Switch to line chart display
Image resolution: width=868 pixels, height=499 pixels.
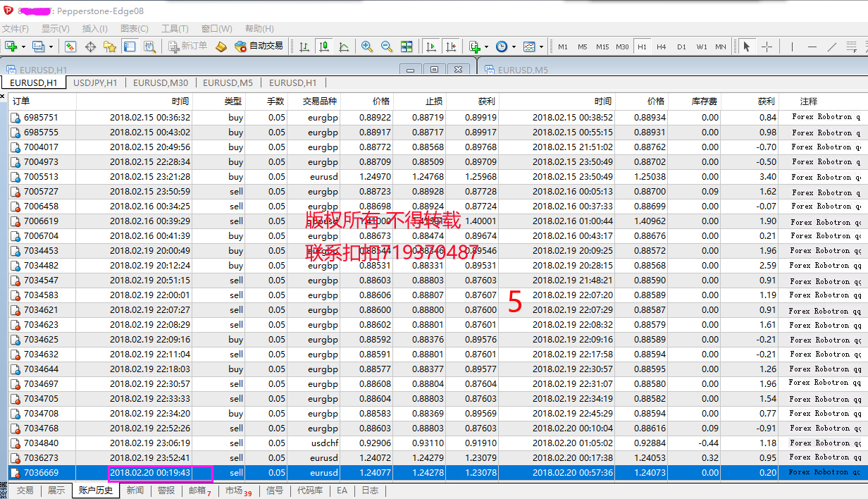[x=344, y=47]
